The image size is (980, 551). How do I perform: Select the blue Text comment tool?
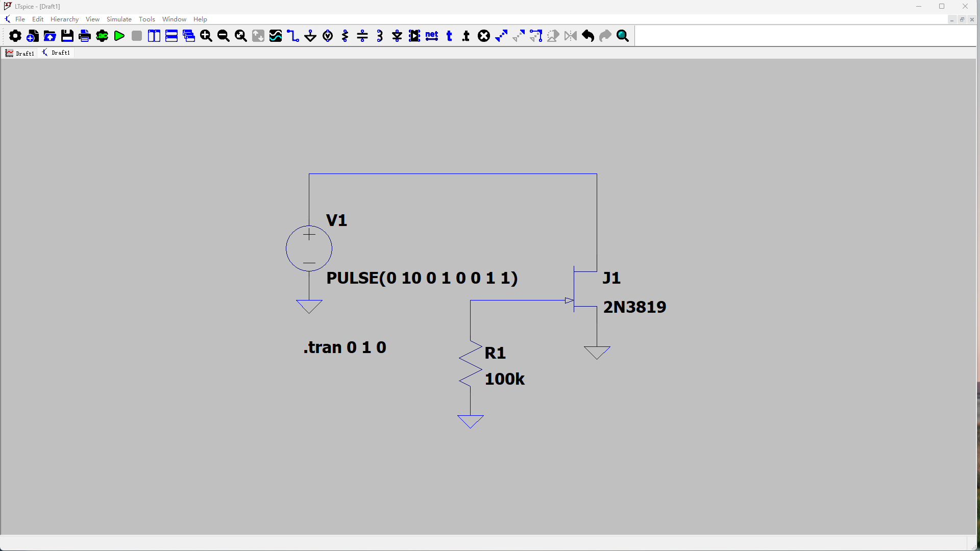click(449, 36)
